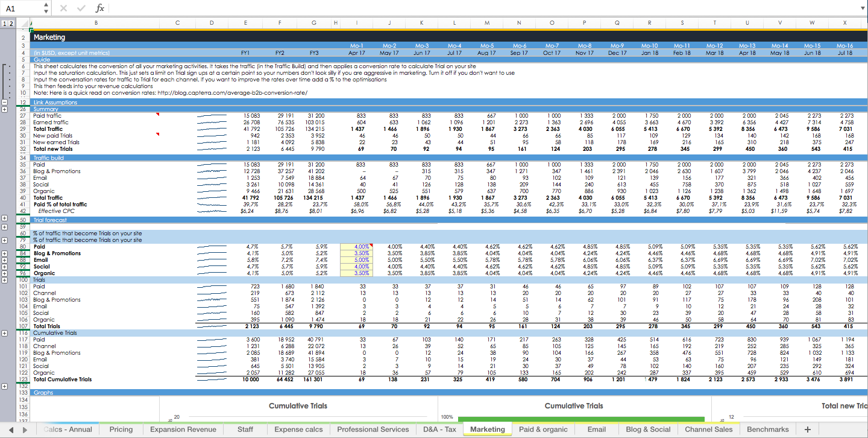This screenshot has height=438, width=868.
Task: Expand the outline group at Blog & Promotions row 84
Action: coord(4,253)
